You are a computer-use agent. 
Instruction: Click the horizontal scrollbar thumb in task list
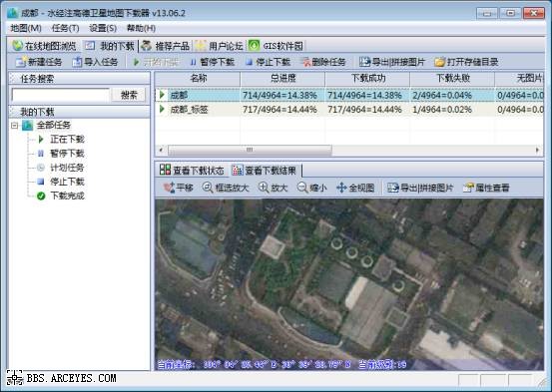(250, 151)
